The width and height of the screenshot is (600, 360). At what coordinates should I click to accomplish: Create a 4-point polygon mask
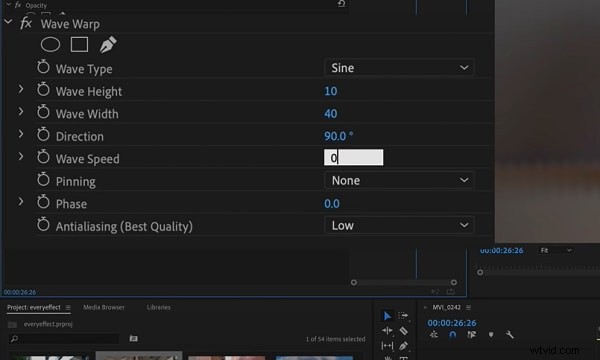79,44
